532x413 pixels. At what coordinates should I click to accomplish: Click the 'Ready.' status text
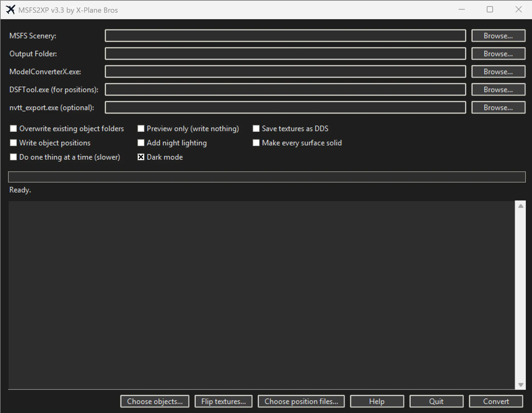[20, 190]
